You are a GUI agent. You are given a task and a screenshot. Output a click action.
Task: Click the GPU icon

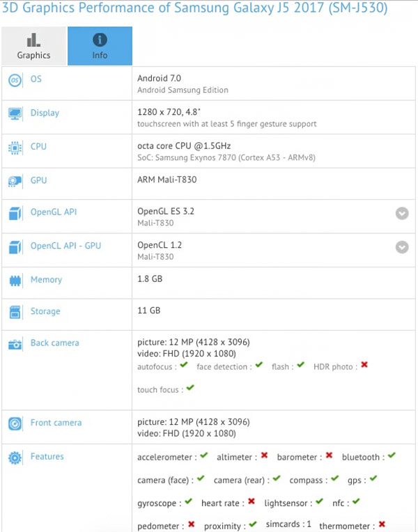15,181
